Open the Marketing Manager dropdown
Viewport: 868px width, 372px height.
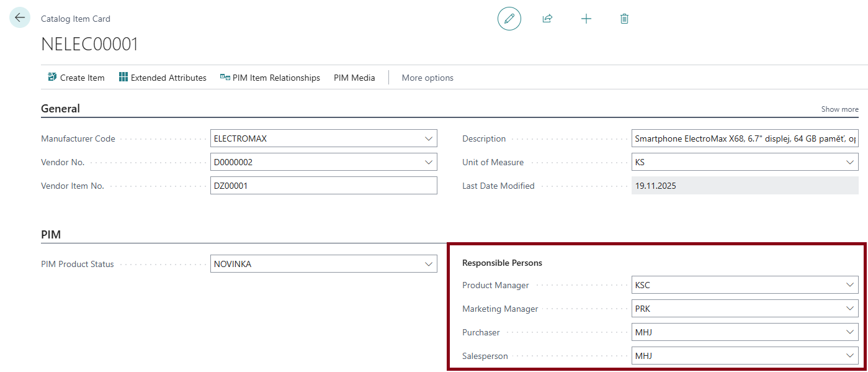850,309
